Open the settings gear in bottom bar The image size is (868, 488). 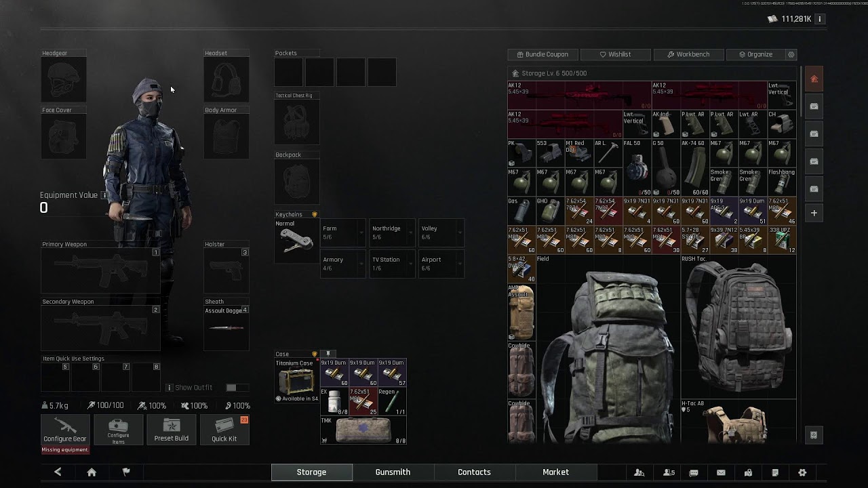(x=802, y=472)
